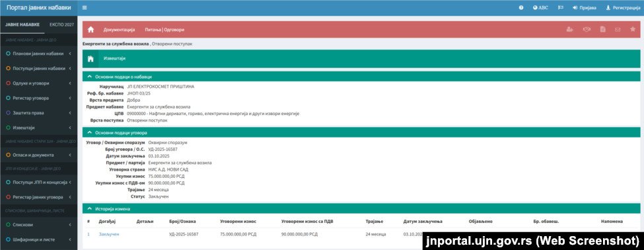Expand Планови јавних набавки in sidebar
Viewport: 644px width, 250px height.
click(x=38, y=54)
